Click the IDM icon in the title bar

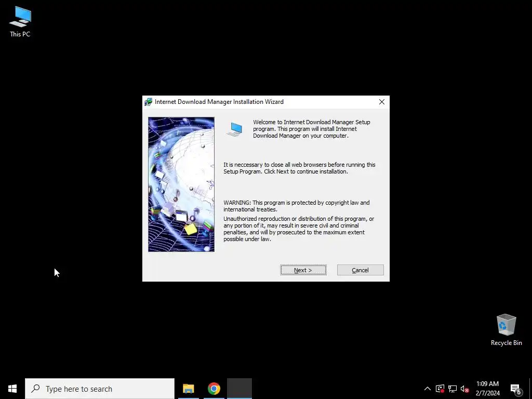[x=148, y=102]
